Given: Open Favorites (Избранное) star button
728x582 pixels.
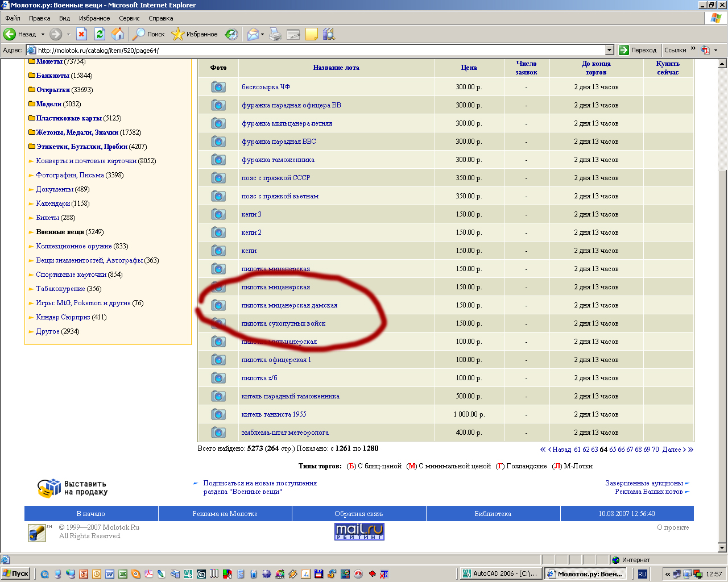Looking at the screenshot, I should click(x=195, y=34).
